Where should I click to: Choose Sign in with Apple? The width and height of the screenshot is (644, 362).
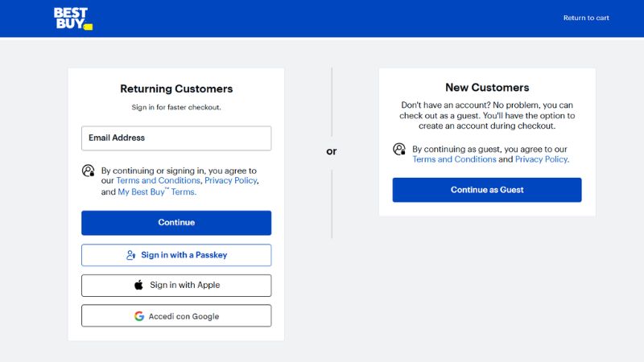click(176, 286)
